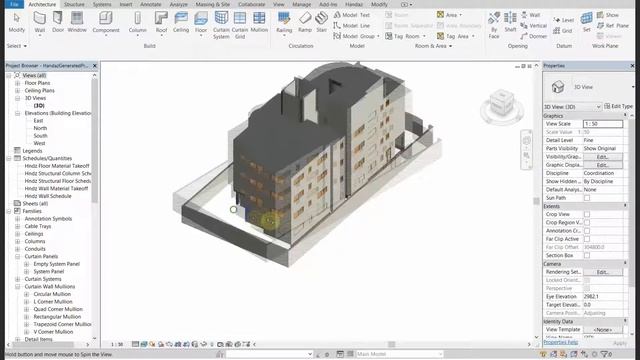Image resolution: width=640 pixels, height=360 pixels.
Task: Select the Ceiling tool
Action: coord(181,22)
